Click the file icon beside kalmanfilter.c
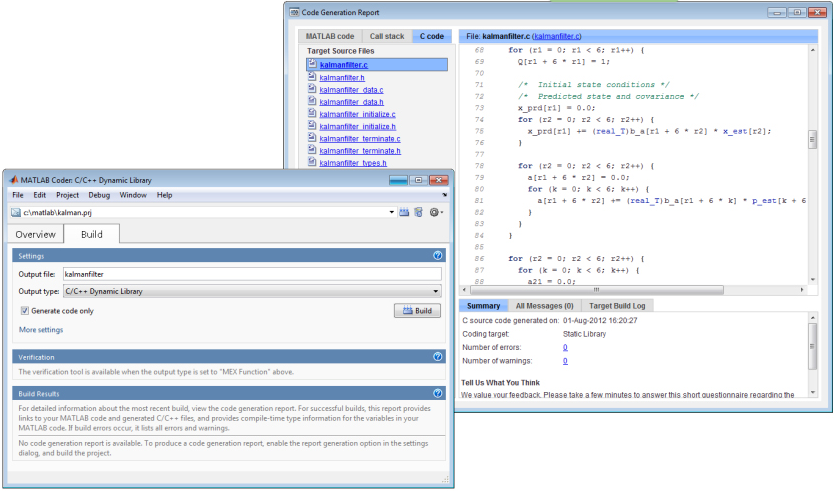Screen dimensions: 834x493 (x=312, y=64)
